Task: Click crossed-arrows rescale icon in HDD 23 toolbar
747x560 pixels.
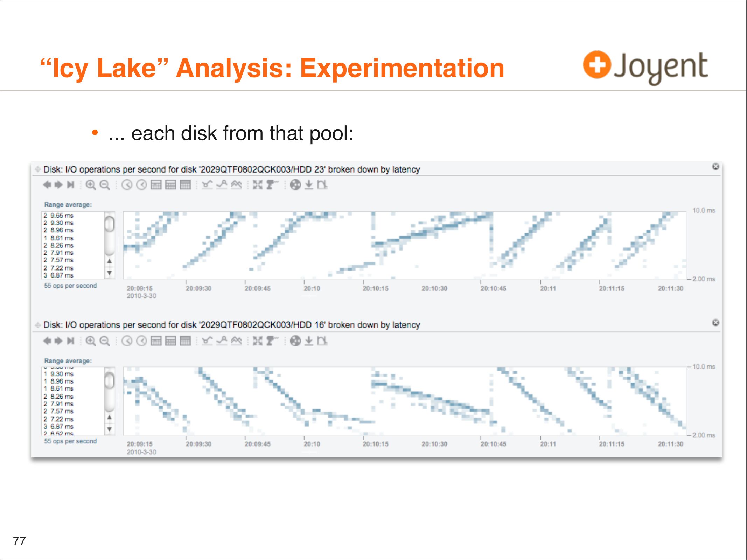Action: (x=258, y=184)
